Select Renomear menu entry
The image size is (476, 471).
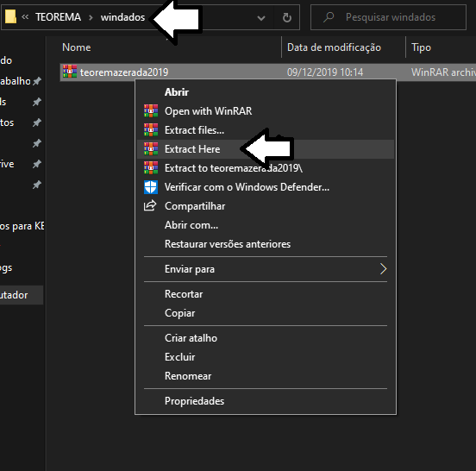(266, 376)
